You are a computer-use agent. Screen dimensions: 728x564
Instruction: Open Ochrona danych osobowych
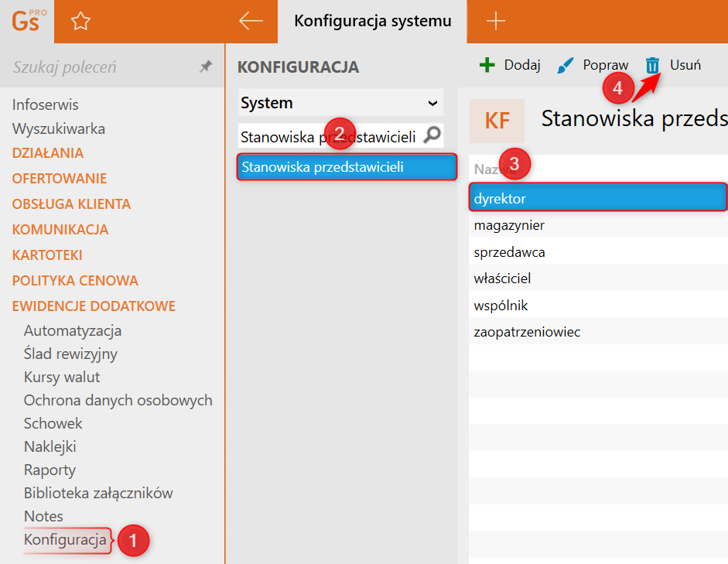tap(118, 401)
